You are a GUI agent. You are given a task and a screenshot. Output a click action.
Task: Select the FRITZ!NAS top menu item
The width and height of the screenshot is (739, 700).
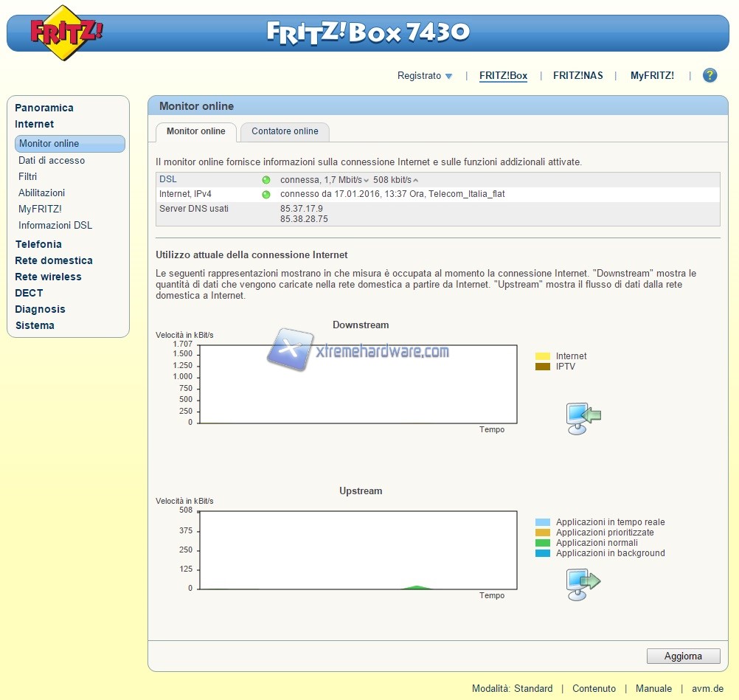click(x=577, y=76)
